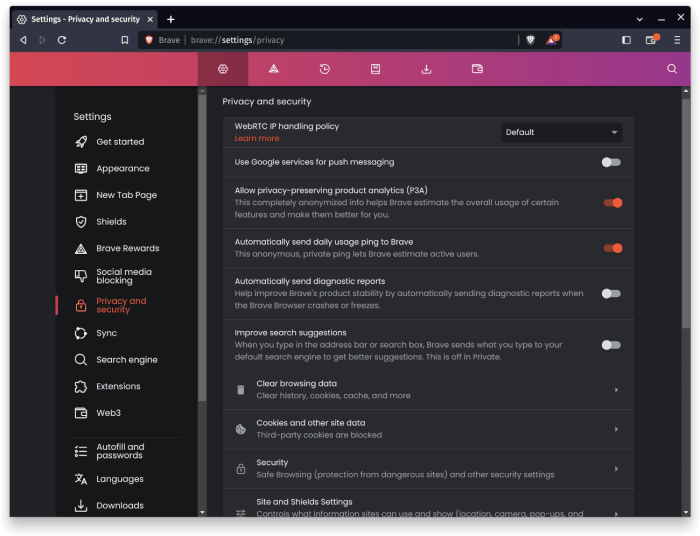Click the lock icon in Security row

[x=241, y=469]
